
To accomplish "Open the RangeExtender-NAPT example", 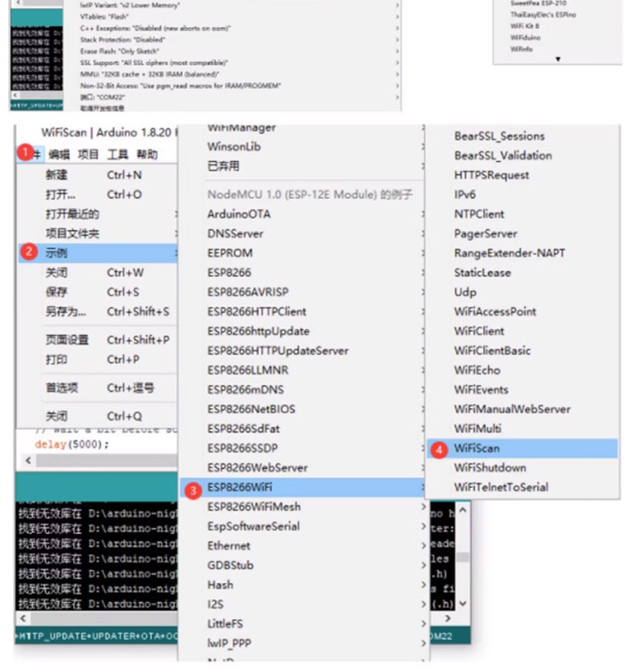I will click(522, 253).
